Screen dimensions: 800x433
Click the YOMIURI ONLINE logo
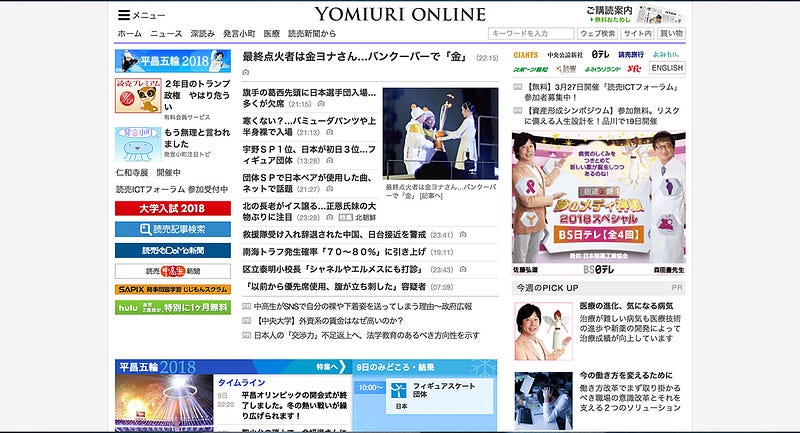(400, 14)
